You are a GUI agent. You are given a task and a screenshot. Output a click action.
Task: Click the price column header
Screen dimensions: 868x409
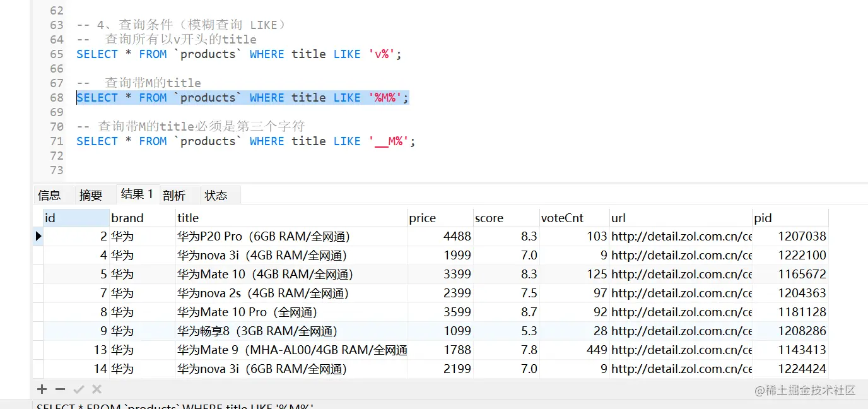pos(440,218)
